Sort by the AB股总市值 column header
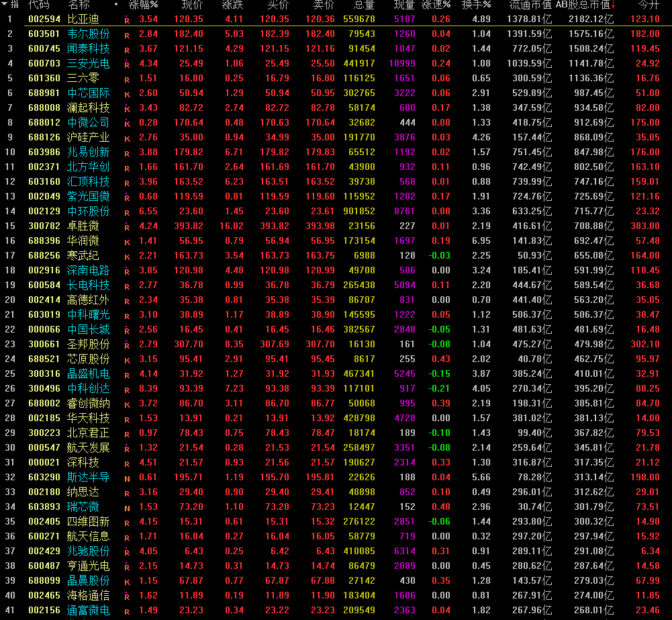 click(585, 5)
